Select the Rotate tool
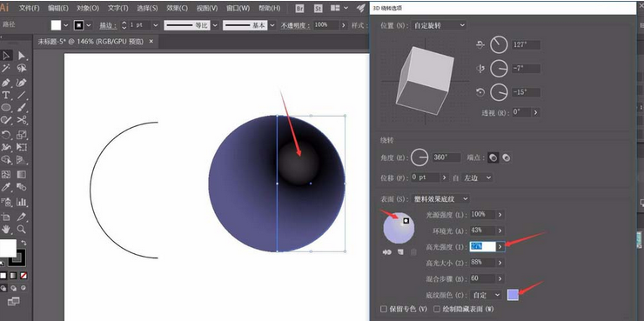The height and width of the screenshot is (321, 644). coord(6,135)
